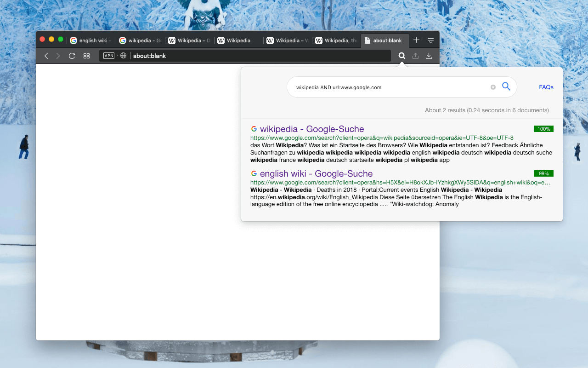Click the magnifier extension icon in toolbar
The width and height of the screenshot is (588, 368).
click(x=402, y=56)
